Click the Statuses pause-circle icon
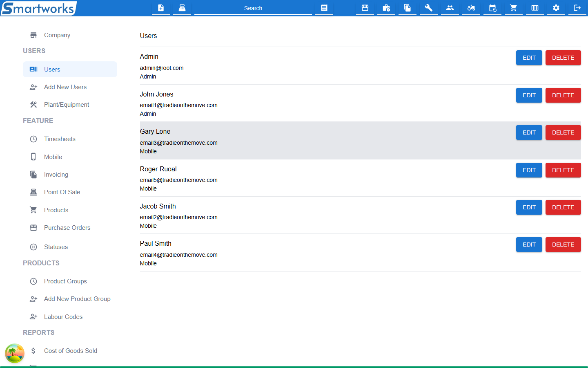The image size is (588, 368). click(33, 247)
